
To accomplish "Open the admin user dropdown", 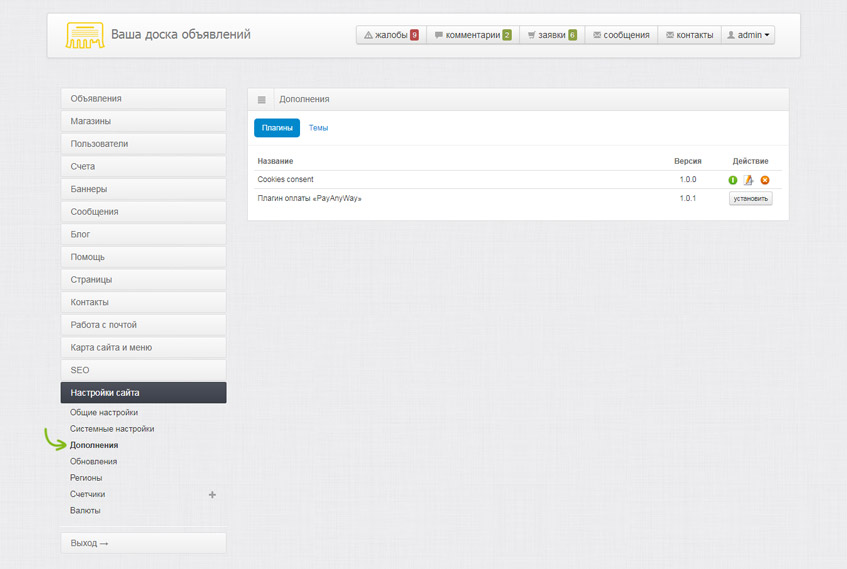I will (x=748, y=35).
